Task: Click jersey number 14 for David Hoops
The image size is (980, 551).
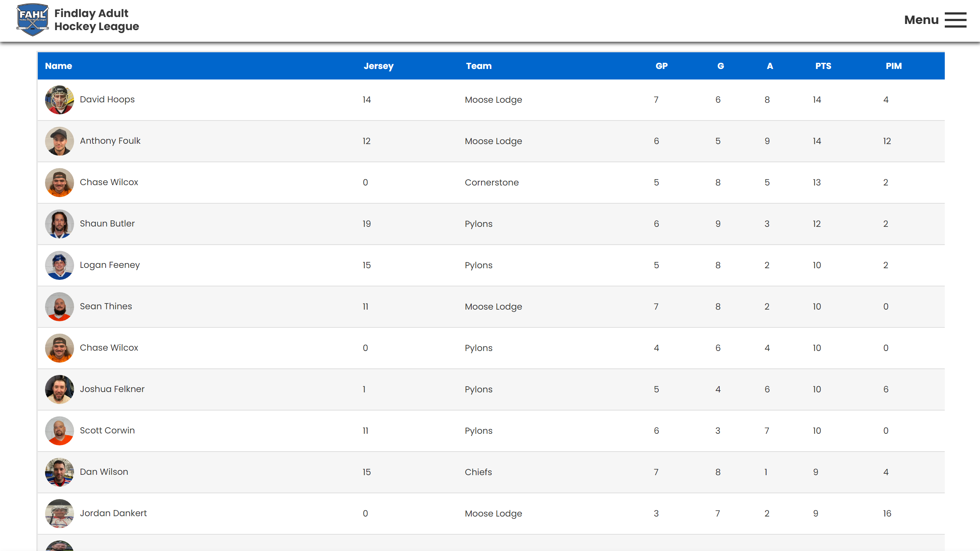Action: point(366,100)
